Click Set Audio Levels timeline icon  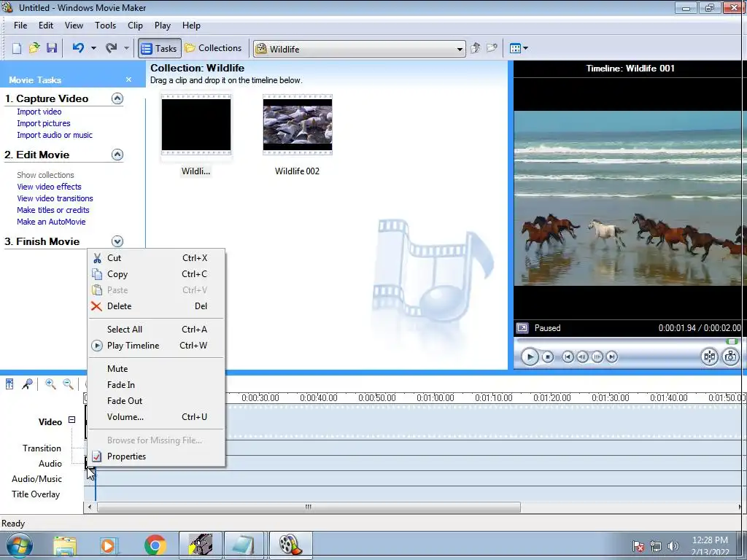click(x=9, y=384)
